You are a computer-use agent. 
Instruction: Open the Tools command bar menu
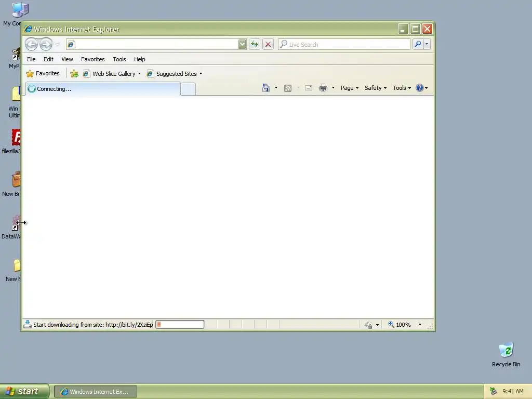coord(402,88)
